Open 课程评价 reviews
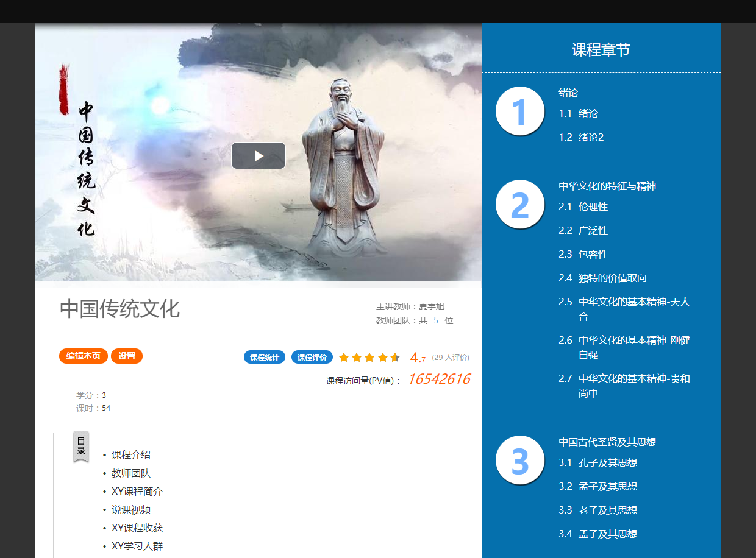 pos(312,358)
